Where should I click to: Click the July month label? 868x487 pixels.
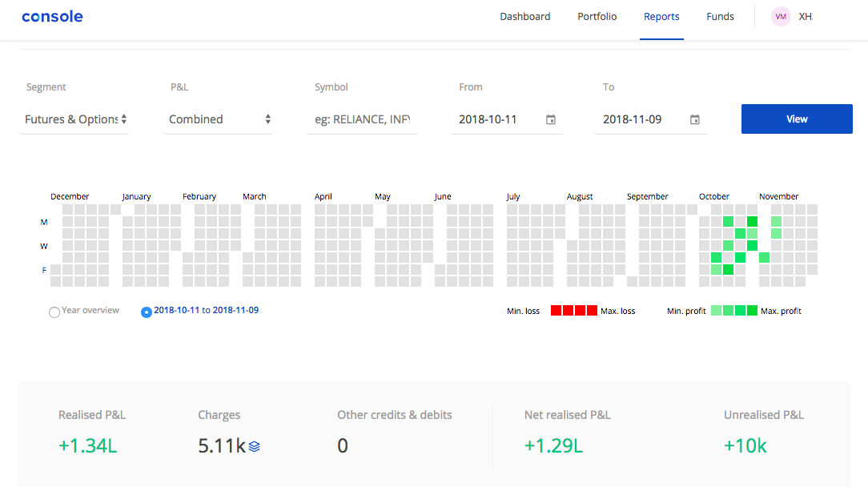(x=513, y=197)
